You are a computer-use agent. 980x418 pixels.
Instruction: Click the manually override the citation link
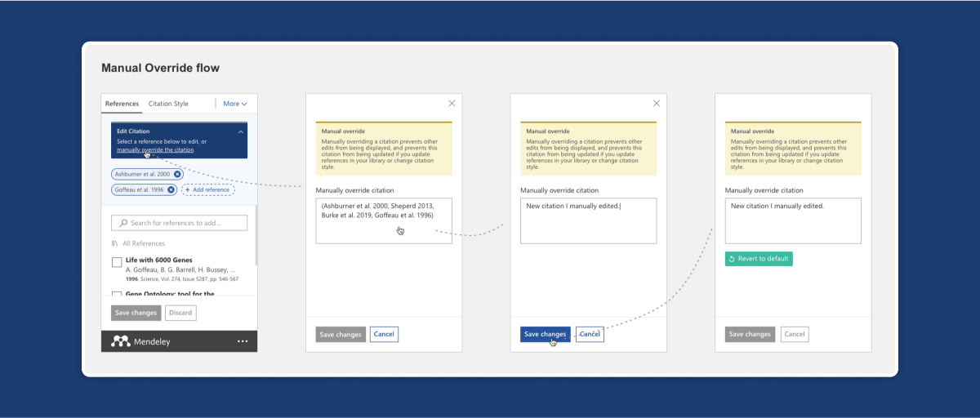155,149
